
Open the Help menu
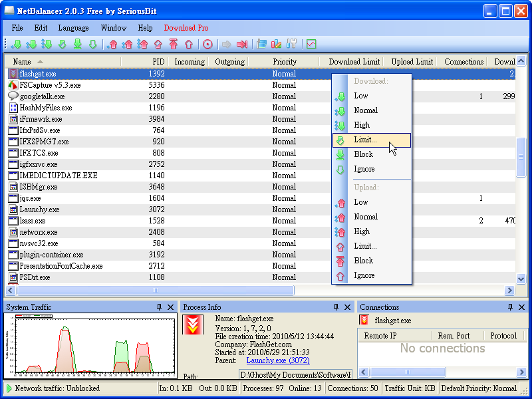coord(145,28)
